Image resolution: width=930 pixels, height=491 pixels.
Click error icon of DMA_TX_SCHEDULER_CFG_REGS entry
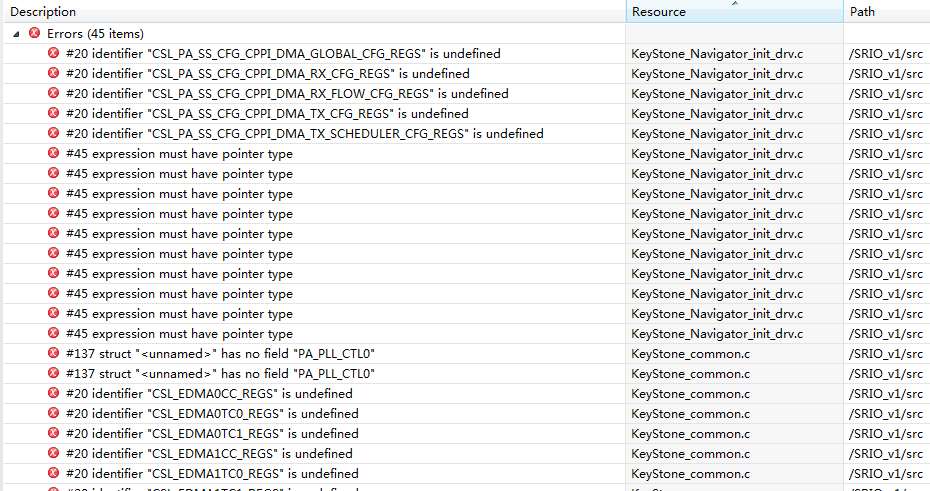(x=54, y=134)
